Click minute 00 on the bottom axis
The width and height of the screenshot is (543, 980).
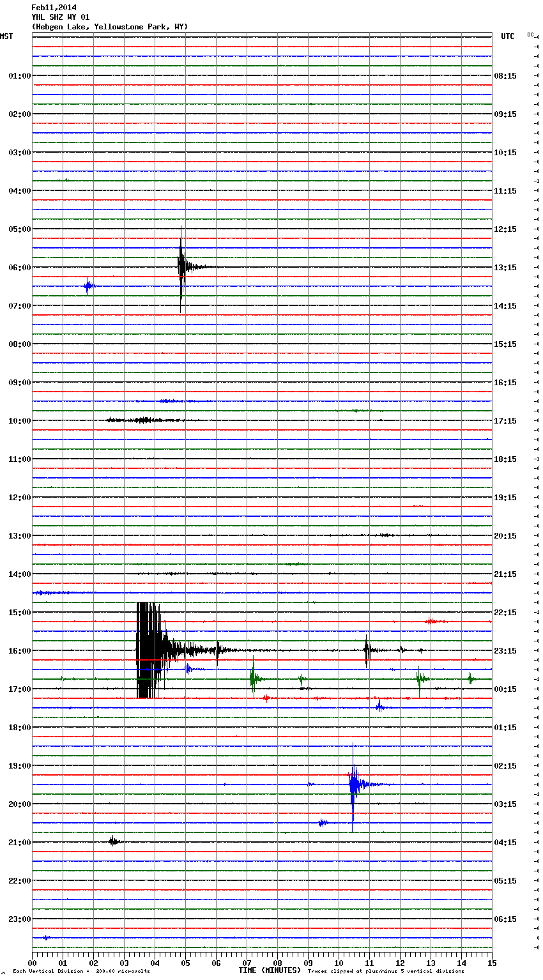(32, 963)
